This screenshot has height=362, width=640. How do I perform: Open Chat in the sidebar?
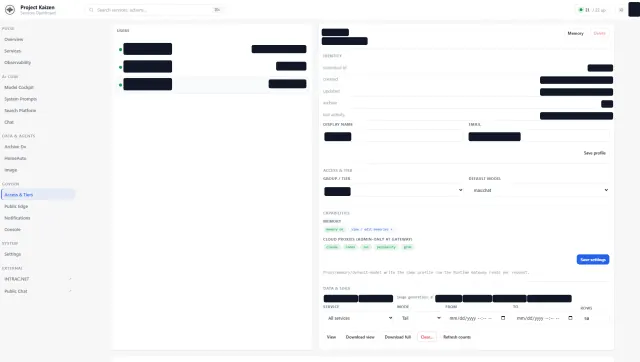pyautogui.click(x=9, y=122)
